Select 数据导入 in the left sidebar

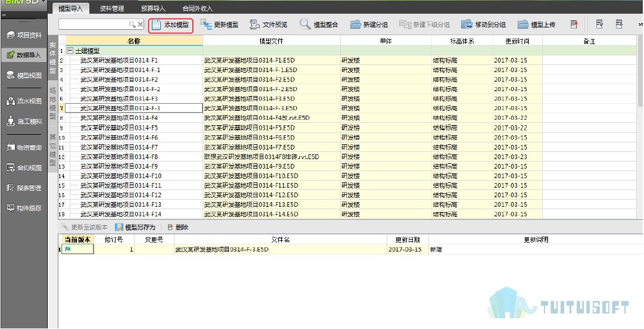point(24,55)
